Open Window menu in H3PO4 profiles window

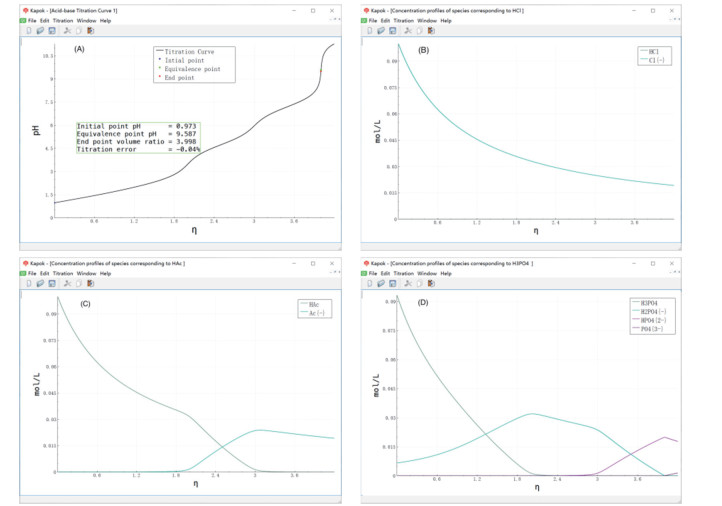tap(427, 273)
